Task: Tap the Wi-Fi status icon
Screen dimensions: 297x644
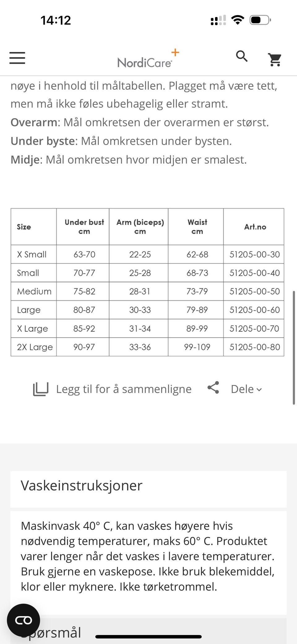Action: tap(238, 20)
